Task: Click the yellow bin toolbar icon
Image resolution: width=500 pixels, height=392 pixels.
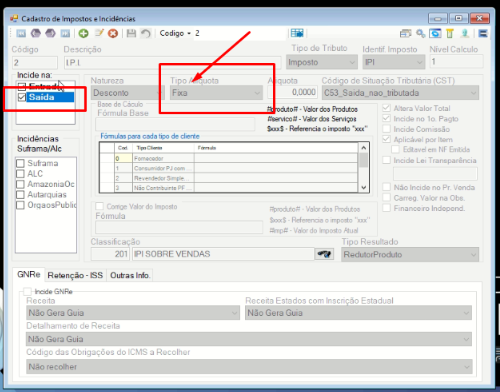Action: coord(450,33)
